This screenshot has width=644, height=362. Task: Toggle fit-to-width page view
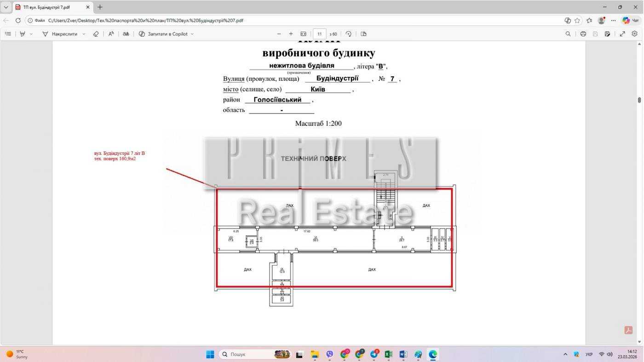coord(304,34)
